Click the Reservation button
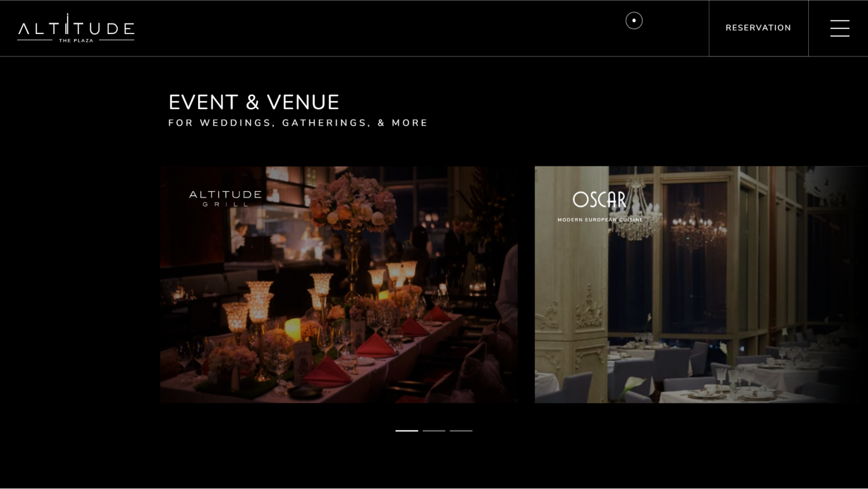Image resolution: width=868 pixels, height=489 pixels. [x=758, y=28]
